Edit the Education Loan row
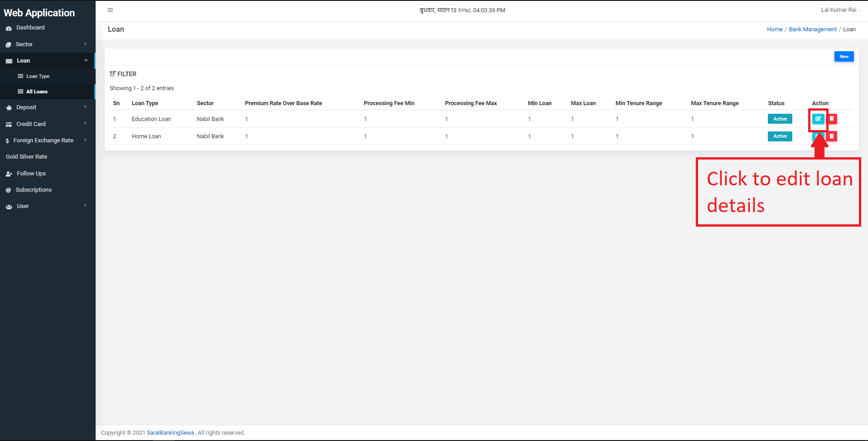This screenshot has width=868, height=441. (x=818, y=119)
